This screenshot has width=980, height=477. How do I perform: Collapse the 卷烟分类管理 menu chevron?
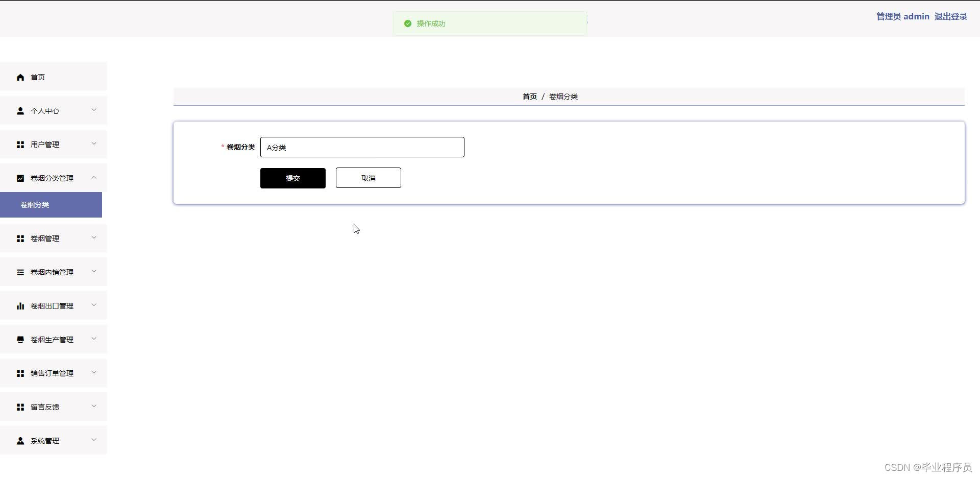point(94,177)
